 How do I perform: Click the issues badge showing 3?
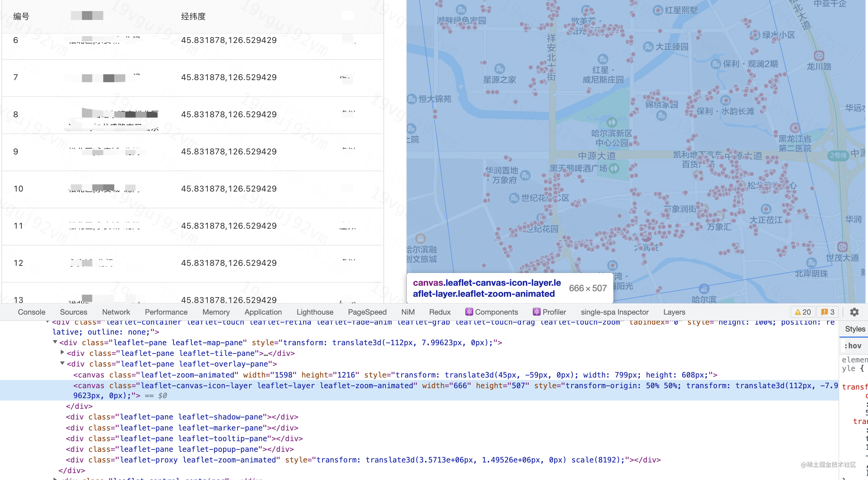click(828, 312)
